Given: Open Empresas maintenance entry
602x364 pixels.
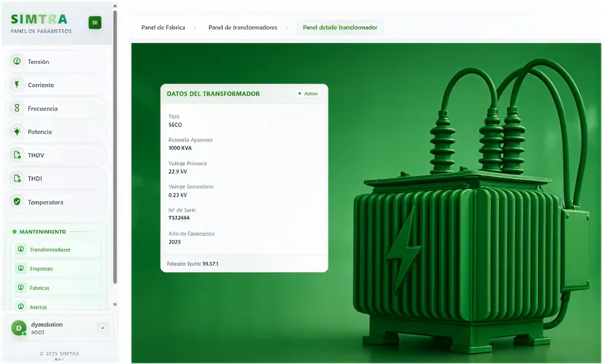Looking at the screenshot, I should pos(57,268).
